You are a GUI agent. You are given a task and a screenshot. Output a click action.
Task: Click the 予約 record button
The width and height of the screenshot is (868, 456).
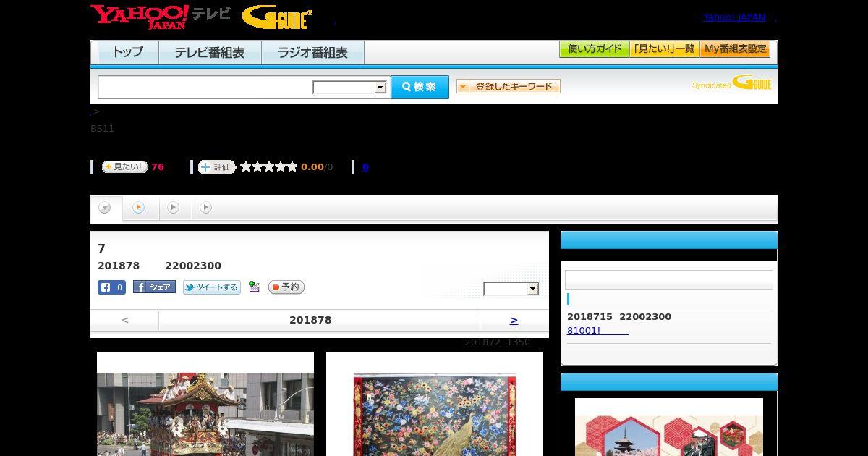286,287
